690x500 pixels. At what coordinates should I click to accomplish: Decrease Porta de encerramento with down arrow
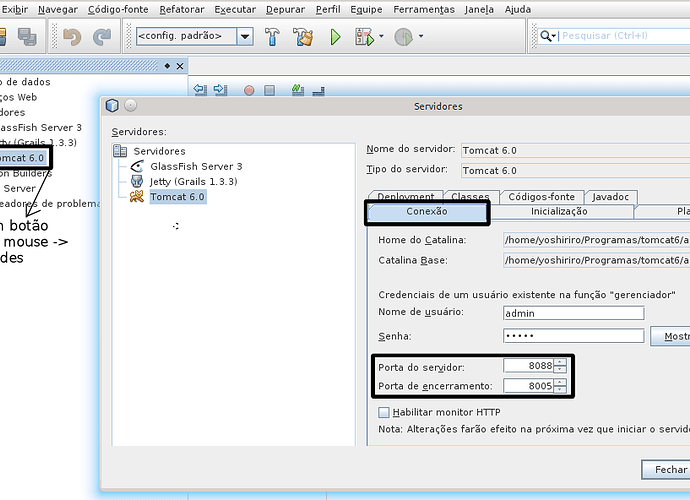coord(560,390)
